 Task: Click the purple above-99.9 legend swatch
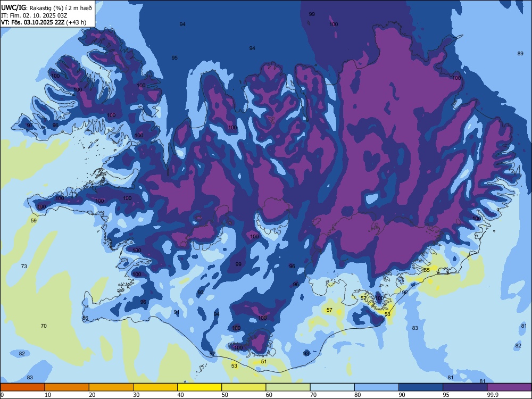coord(509,387)
